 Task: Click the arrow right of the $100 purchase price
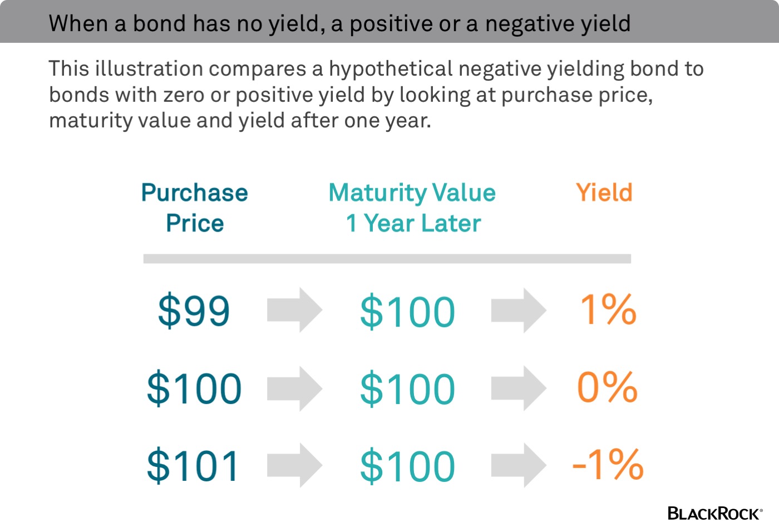click(294, 388)
